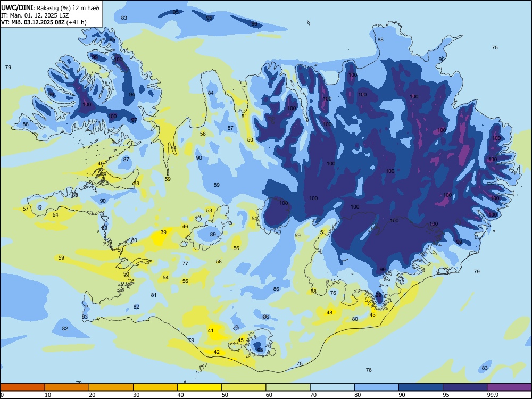Select the 40–50 bright yellow legend swatch
The height and width of the screenshot is (399, 532).
pos(199,387)
